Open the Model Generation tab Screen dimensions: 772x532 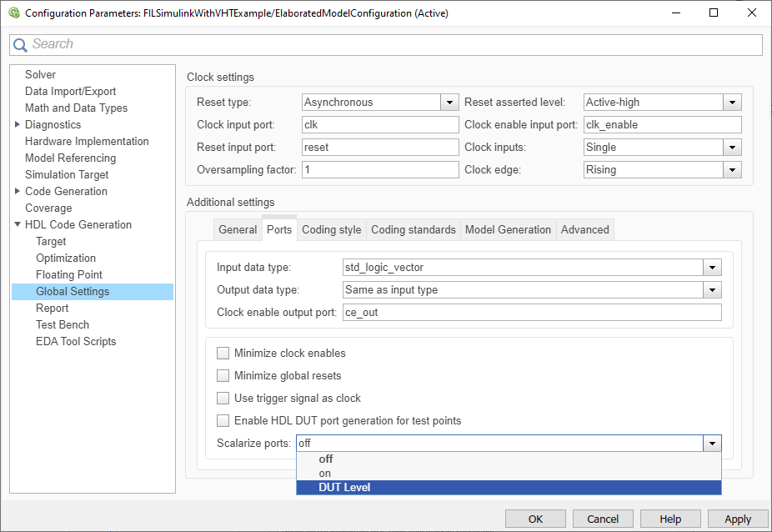pos(508,230)
